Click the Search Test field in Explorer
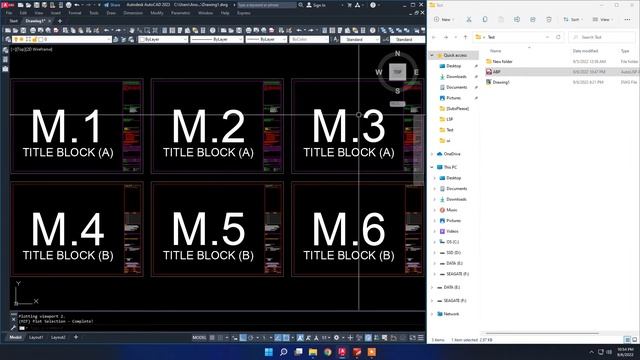640x360 pixels. [602, 37]
